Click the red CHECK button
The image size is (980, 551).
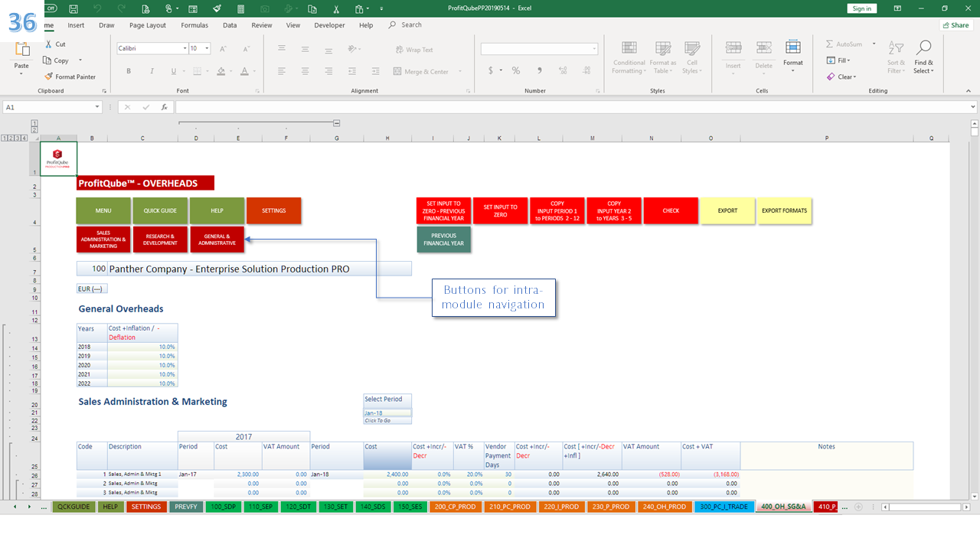tap(671, 210)
